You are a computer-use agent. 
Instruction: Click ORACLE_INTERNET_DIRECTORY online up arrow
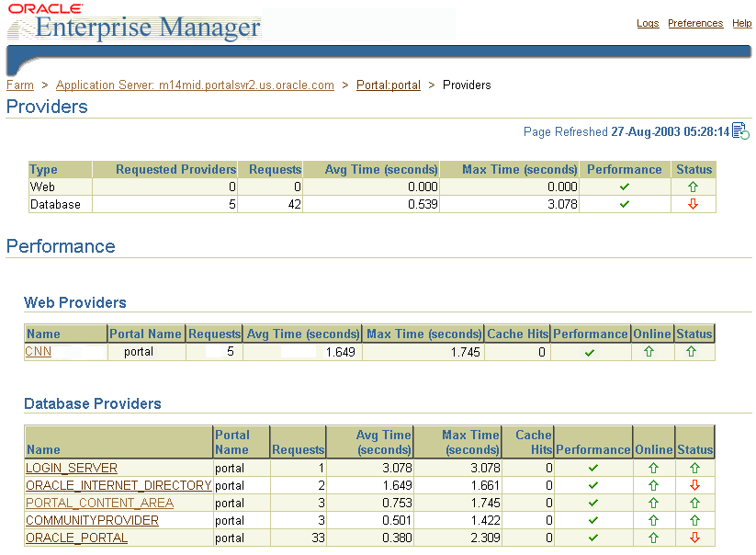(653, 485)
